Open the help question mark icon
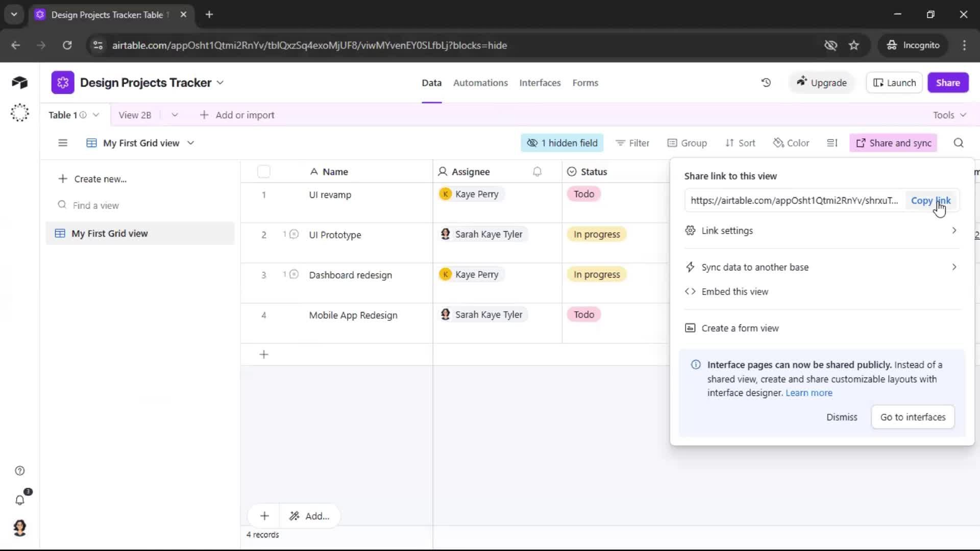980x551 pixels. (19, 471)
